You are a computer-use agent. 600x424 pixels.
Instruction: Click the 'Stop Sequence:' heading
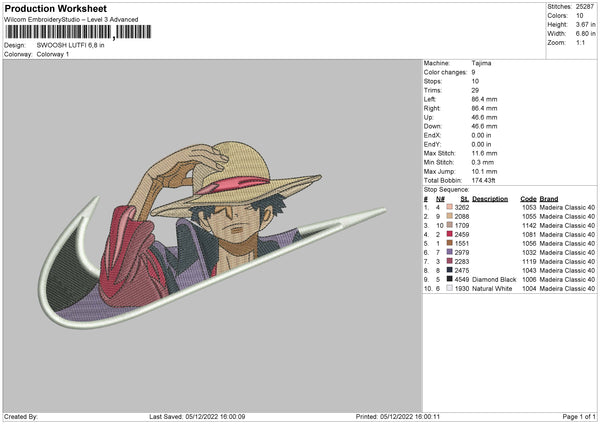pyautogui.click(x=446, y=189)
